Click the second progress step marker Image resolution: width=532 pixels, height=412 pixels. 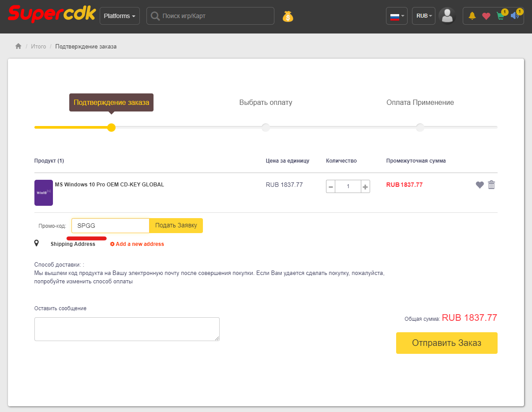click(x=266, y=127)
